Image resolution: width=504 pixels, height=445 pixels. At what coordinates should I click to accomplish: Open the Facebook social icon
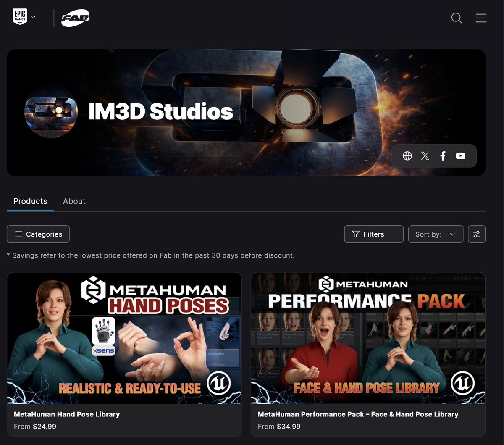(x=443, y=156)
